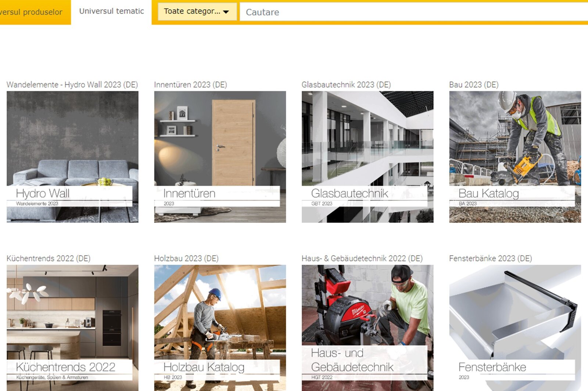Viewport: 588px width, 391px height.
Task: Open the Küchentrends 2022 catalog cover
Action: coord(72,328)
